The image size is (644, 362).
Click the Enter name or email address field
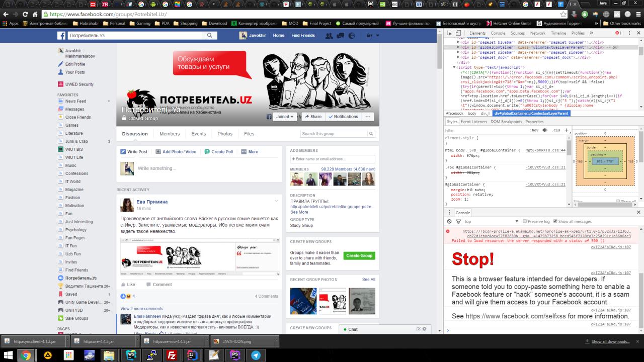coord(333,159)
